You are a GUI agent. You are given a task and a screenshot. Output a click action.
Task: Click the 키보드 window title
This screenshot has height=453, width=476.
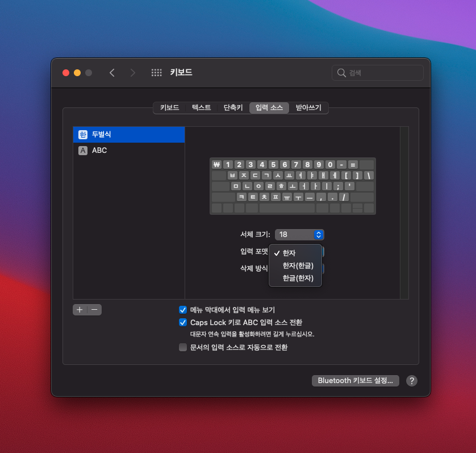[181, 73]
